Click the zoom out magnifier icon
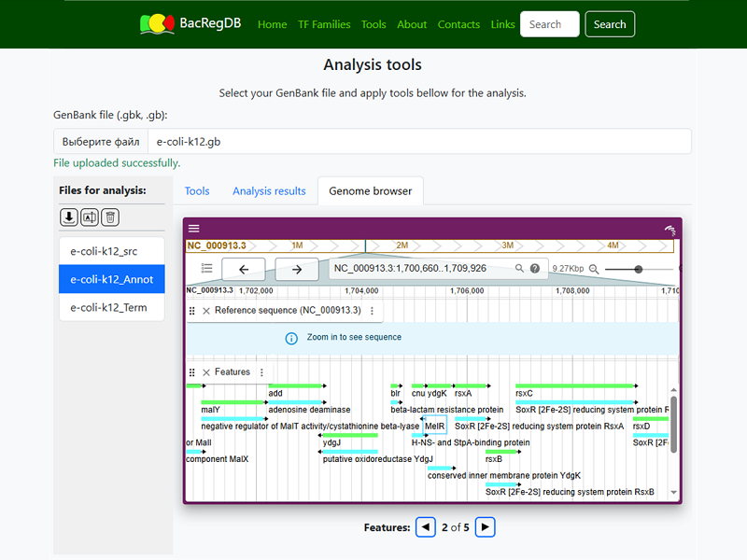 pyautogui.click(x=593, y=269)
